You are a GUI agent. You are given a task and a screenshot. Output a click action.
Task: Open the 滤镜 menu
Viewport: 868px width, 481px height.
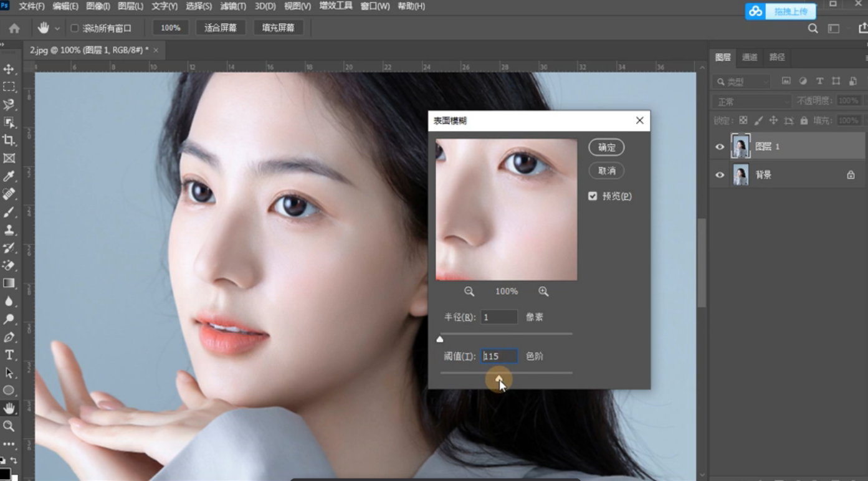click(233, 6)
